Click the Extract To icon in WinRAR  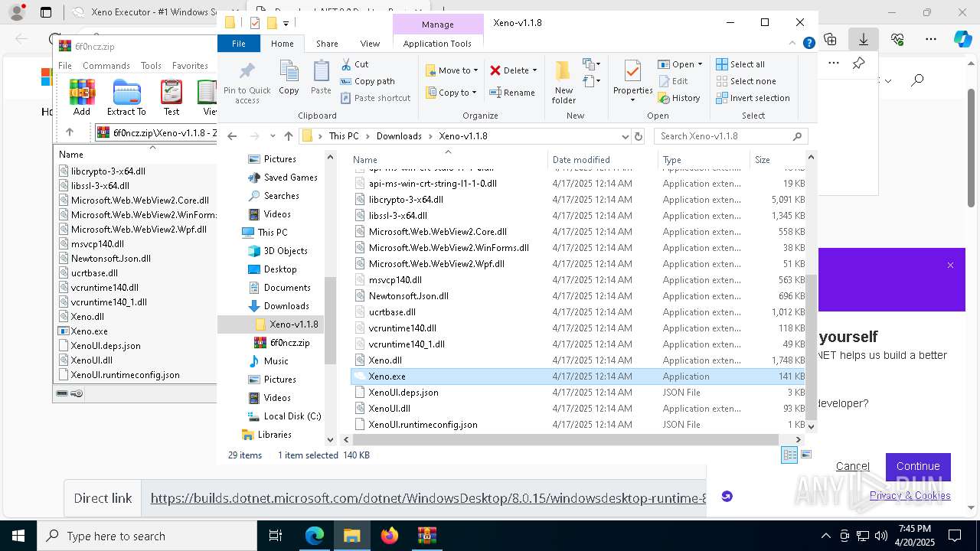point(126,93)
